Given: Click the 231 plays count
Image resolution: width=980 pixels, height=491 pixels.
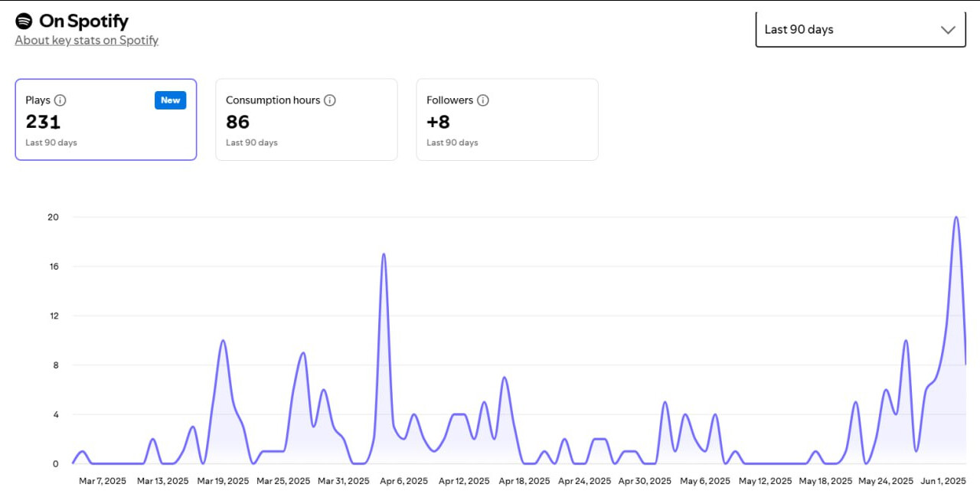Looking at the screenshot, I should (43, 122).
